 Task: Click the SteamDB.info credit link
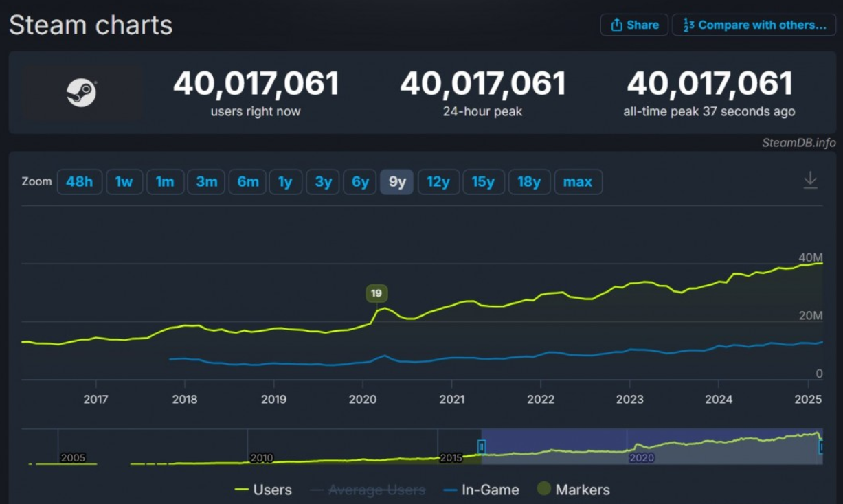pyautogui.click(x=799, y=143)
